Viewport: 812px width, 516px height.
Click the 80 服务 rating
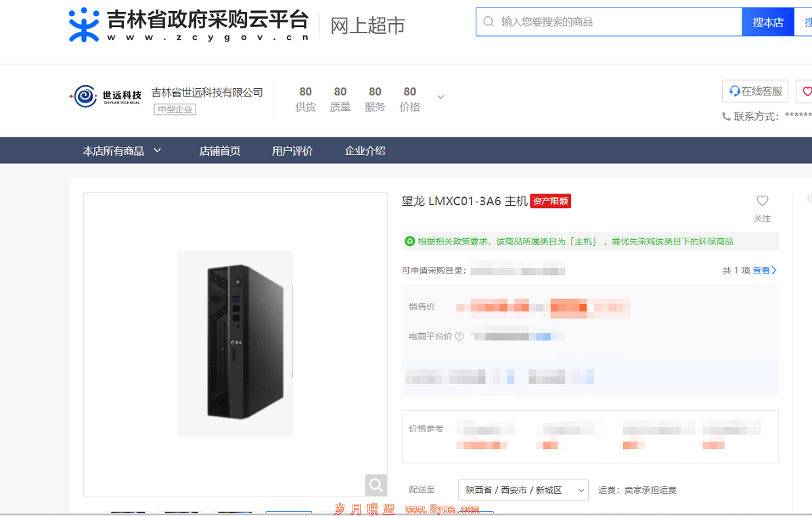point(375,99)
